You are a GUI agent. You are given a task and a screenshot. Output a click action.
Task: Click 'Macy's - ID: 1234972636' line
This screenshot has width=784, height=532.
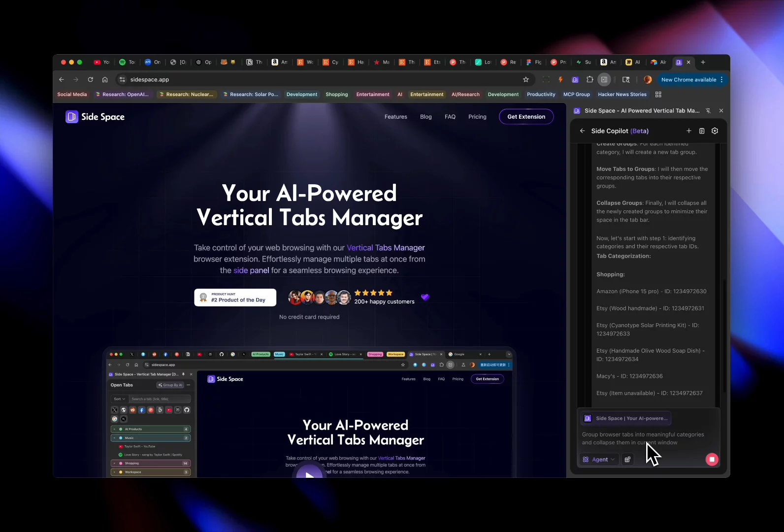tap(629, 376)
